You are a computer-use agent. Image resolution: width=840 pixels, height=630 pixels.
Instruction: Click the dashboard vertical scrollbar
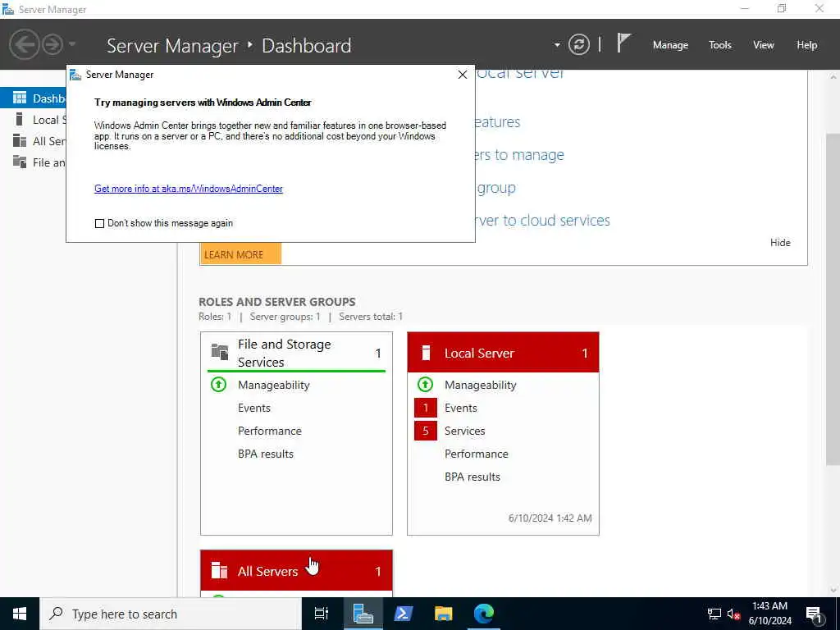[x=833, y=300]
